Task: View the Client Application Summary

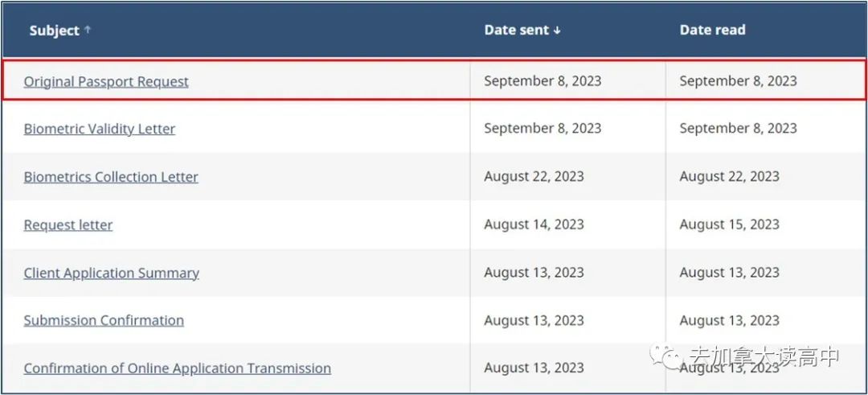Action: tap(111, 273)
